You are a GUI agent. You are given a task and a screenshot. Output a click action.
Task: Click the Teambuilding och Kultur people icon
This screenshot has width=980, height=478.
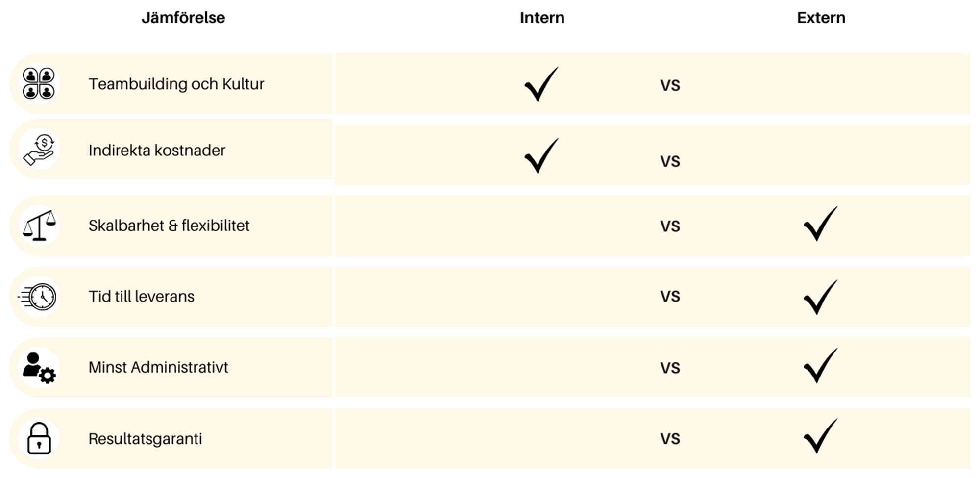pos(39,83)
